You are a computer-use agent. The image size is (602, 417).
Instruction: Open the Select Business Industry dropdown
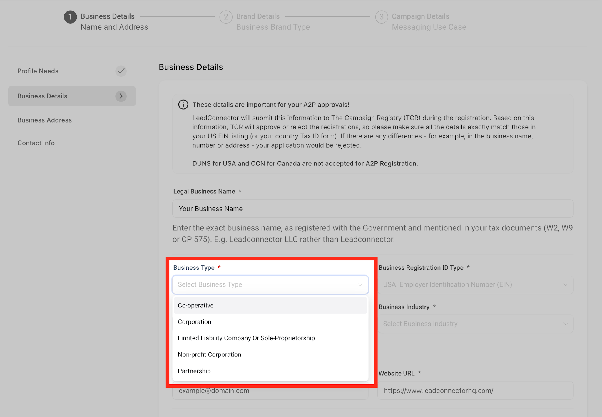[475, 324]
